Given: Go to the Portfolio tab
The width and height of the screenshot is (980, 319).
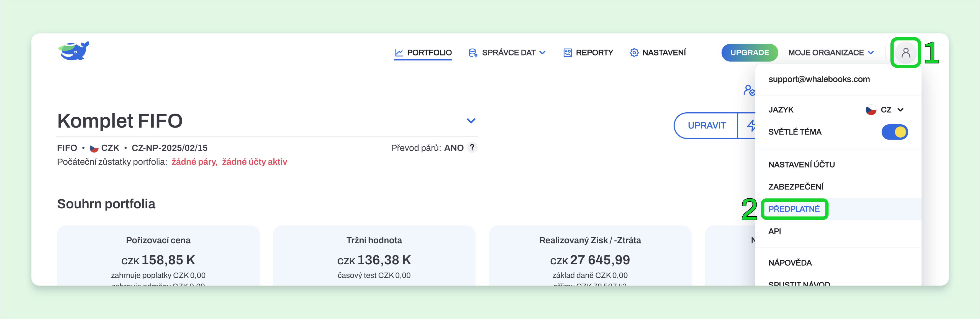Looking at the screenshot, I should click(x=423, y=53).
